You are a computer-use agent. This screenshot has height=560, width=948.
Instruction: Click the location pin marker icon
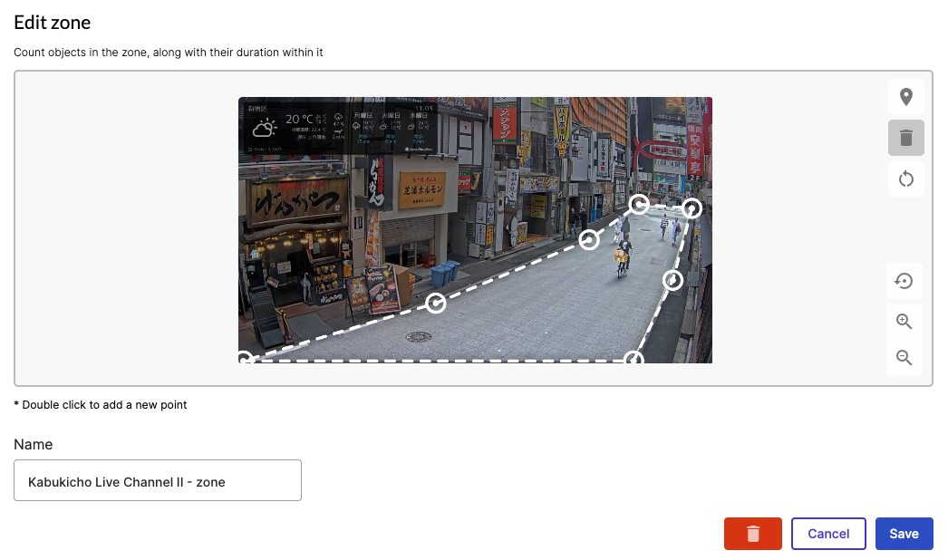pos(905,97)
